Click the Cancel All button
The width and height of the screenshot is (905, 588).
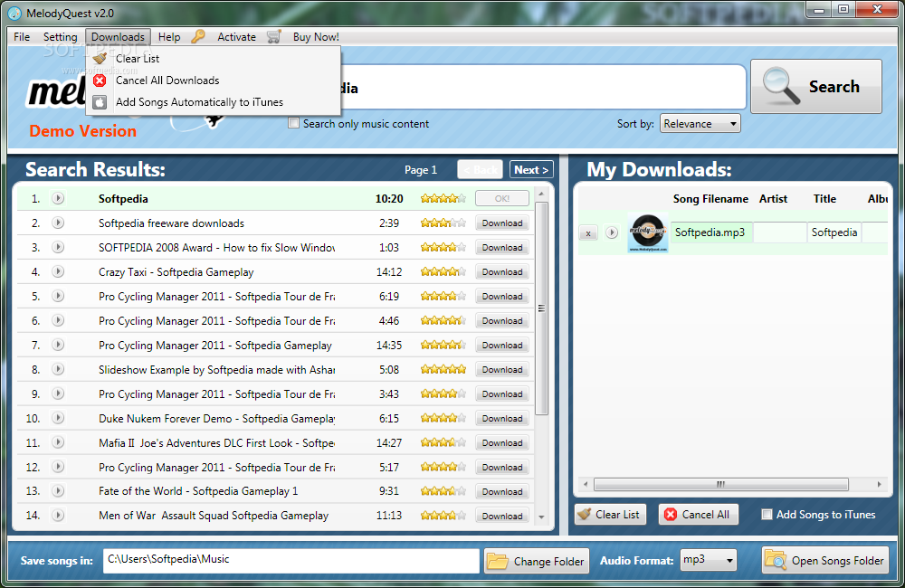(699, 514)
